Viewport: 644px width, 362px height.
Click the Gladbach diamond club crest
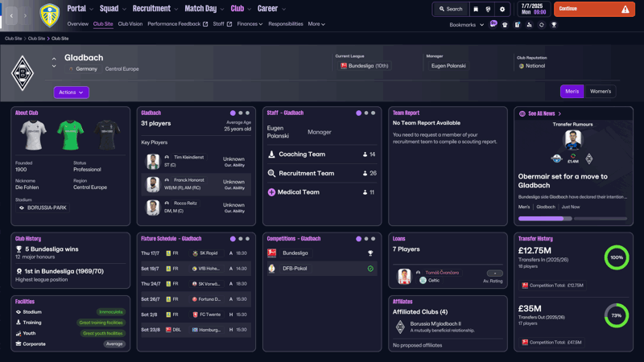23,73
